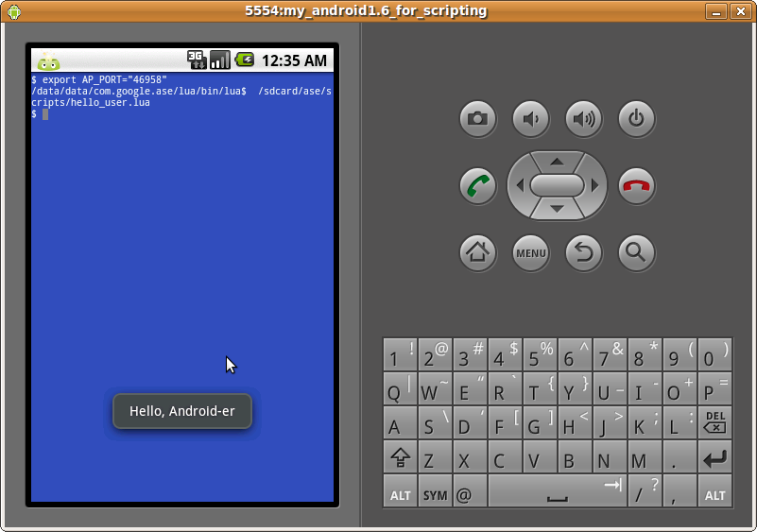Click the 12:35 AM clock
This screenshot has height=532, width=757.
pyautogui.click(x=294, y=60)
